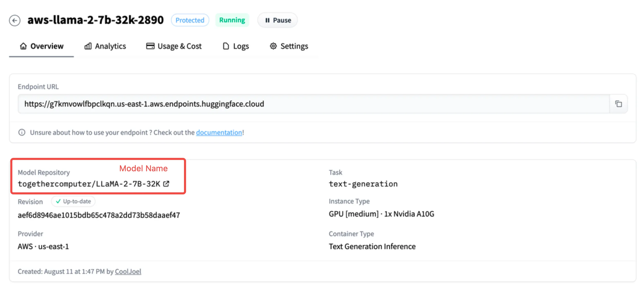Open the documentation link
This screenshot has width=644, height=288.
tap(219, 132)
